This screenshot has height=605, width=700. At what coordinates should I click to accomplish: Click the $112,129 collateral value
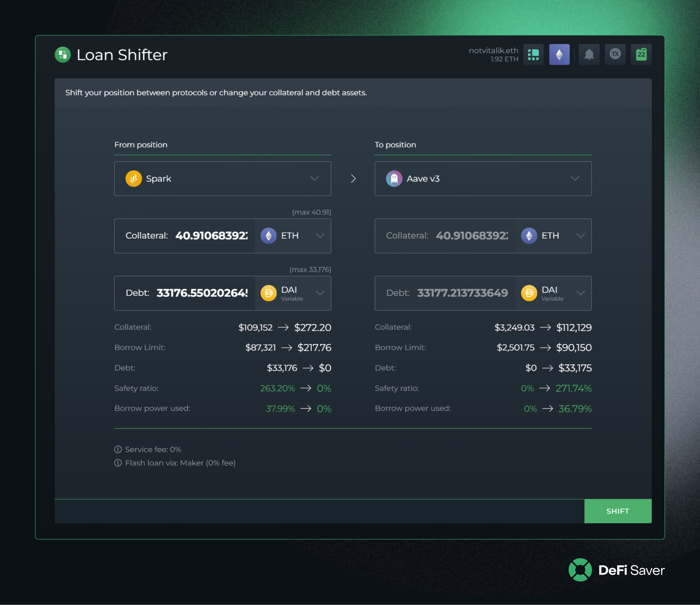[x=574, y=327]
